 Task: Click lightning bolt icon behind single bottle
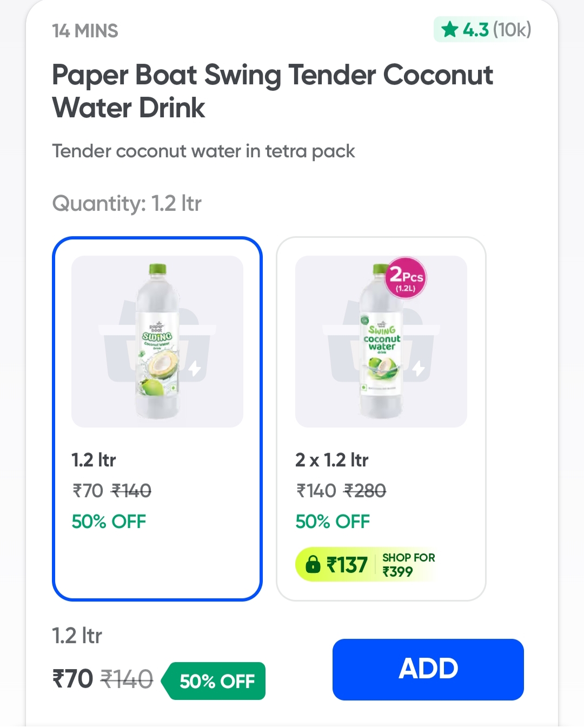point(195,369)
